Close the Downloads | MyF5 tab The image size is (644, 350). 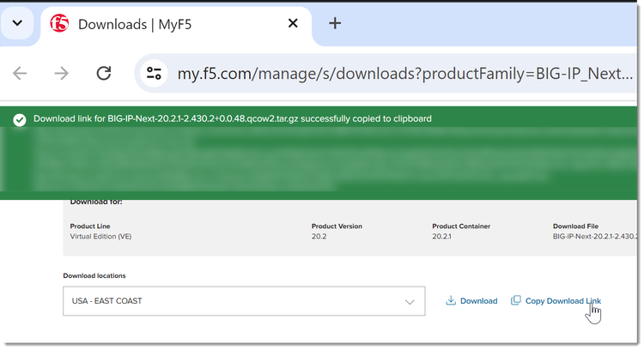point(293,23)
